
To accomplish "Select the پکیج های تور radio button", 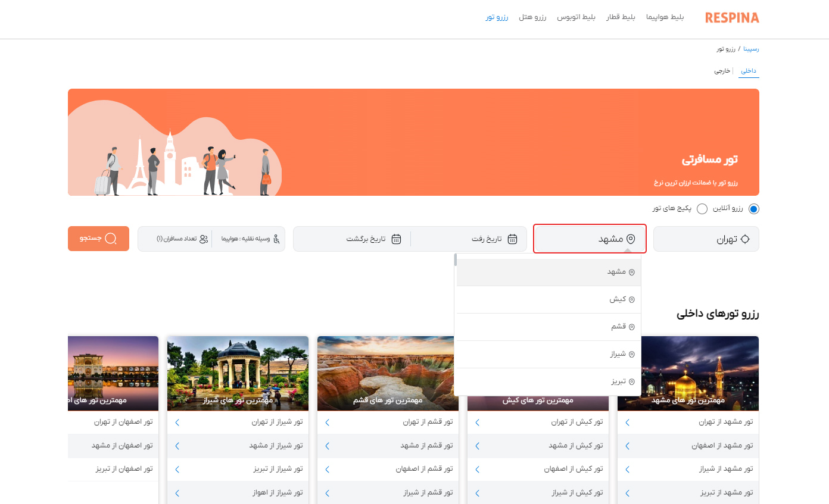I will [702, 209].
